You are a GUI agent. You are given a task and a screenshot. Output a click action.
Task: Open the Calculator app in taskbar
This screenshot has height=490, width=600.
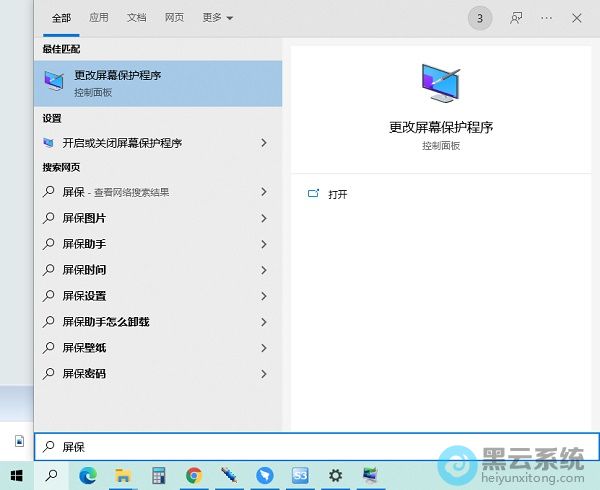pyautogui.click(x=158, y=476)
